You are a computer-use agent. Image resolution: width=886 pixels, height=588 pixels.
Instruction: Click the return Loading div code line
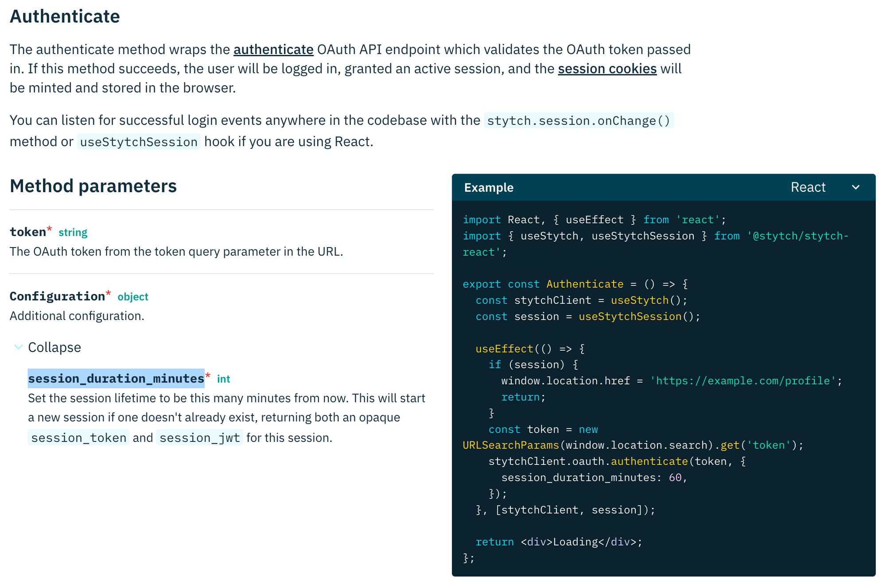[x=559, y=542]
